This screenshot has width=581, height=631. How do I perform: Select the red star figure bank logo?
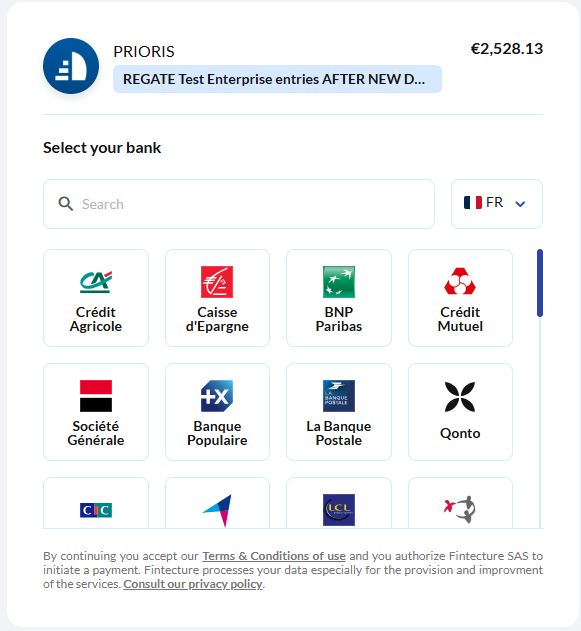click(x=460, y=509)
